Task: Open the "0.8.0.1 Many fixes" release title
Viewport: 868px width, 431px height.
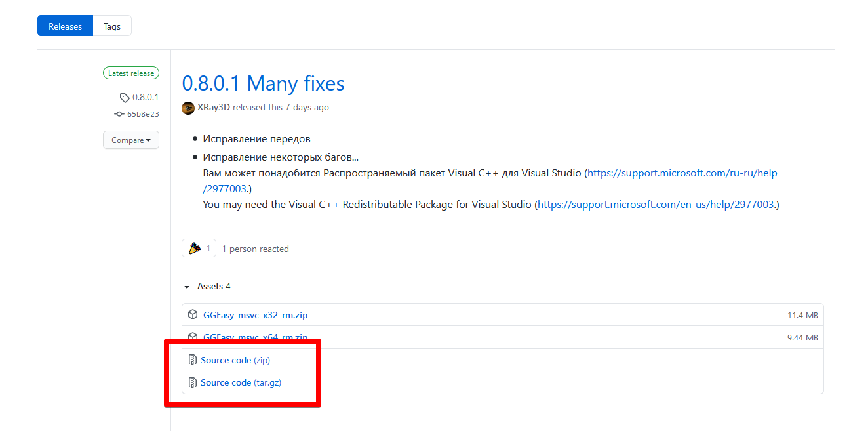Action: tap(263, 84)
